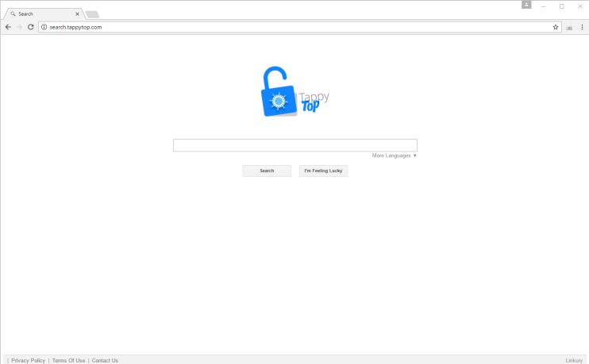
Task: Open the Terms Of Use link
Action: [69, 360]
